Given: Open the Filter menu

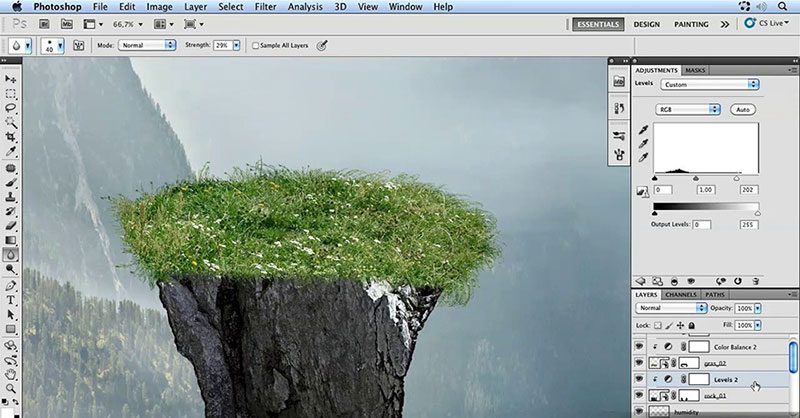Looking at the screenshot, I should tap(265, 7).
